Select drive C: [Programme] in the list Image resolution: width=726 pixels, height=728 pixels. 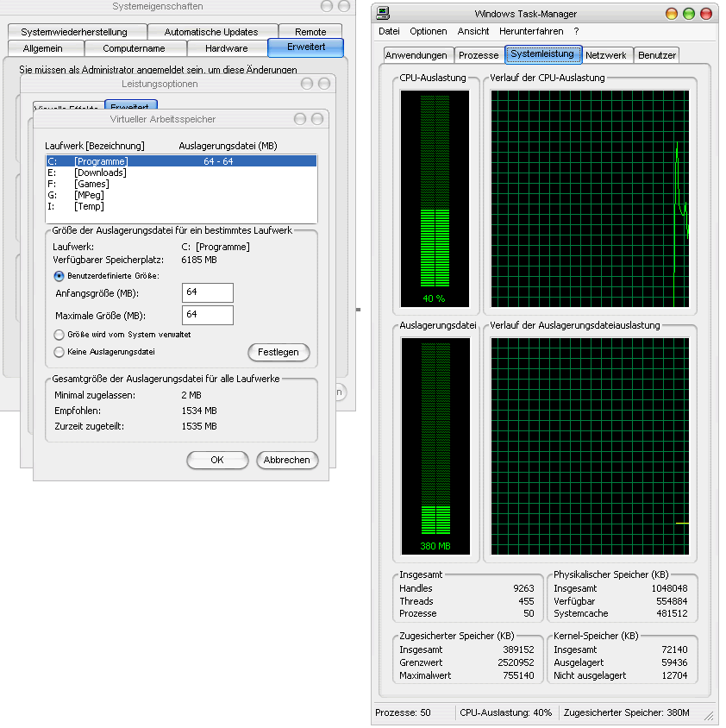(181, 161)
